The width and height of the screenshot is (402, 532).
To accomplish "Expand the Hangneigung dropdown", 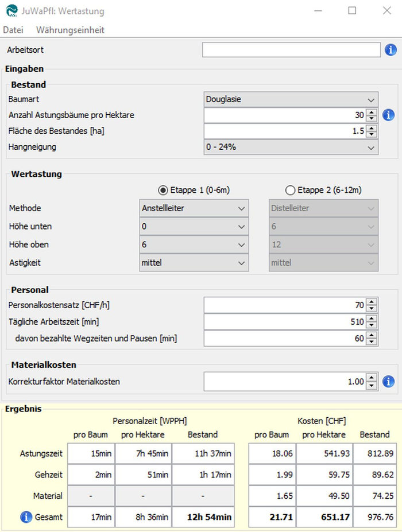I will (x=291, y=147).
